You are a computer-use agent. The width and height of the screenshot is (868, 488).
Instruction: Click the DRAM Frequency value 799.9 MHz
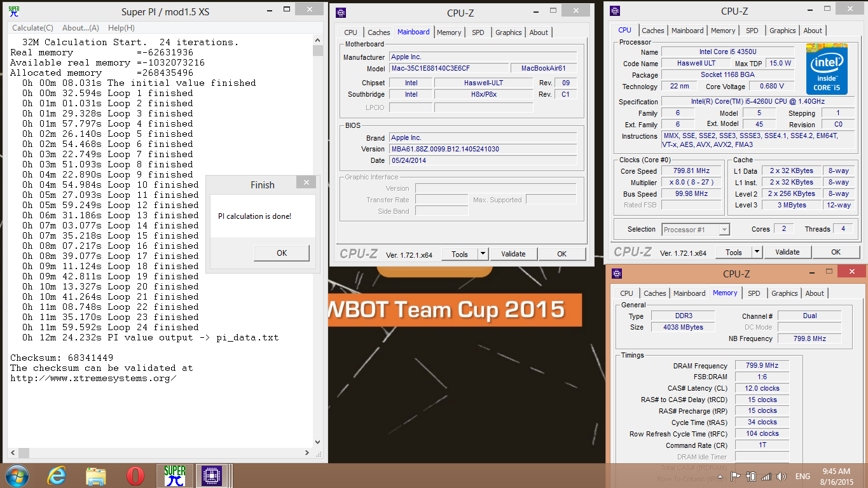(762, 365)
